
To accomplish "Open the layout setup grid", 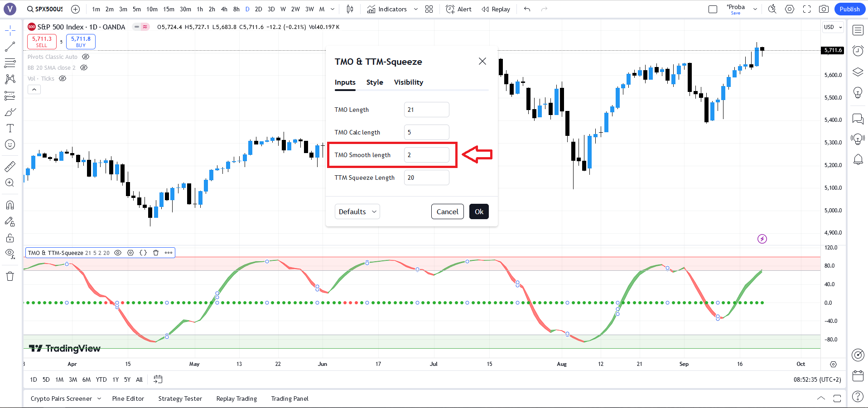I will coord(429,9).
